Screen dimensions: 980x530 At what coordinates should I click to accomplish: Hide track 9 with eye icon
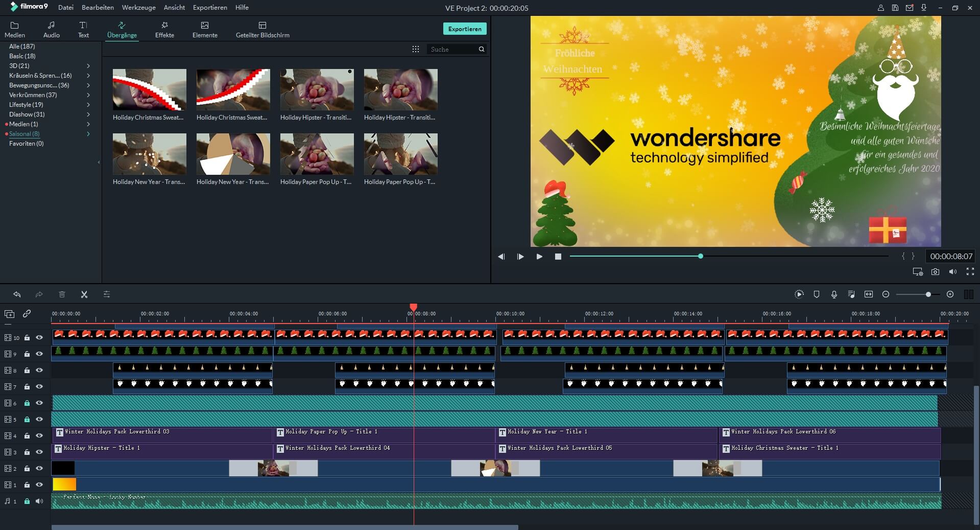39,354
